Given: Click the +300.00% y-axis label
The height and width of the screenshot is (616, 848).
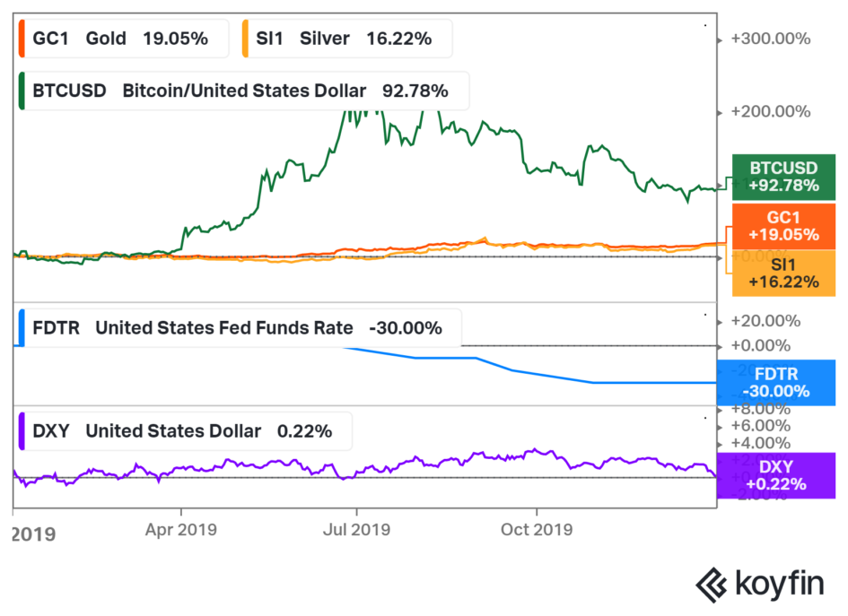Looking at the screenshot, I should (x=771, y=39).
